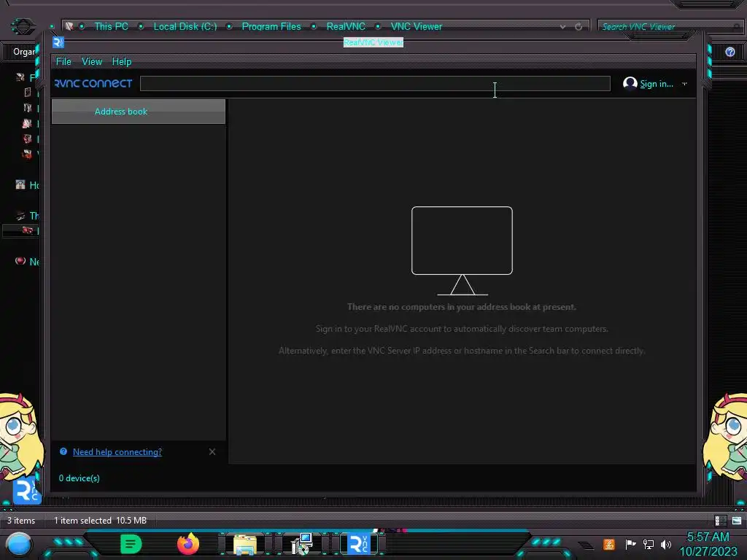This screenshot has width=747, height=560.
Task: Click the Sign in account avatar icon
Action: (630, 83)
